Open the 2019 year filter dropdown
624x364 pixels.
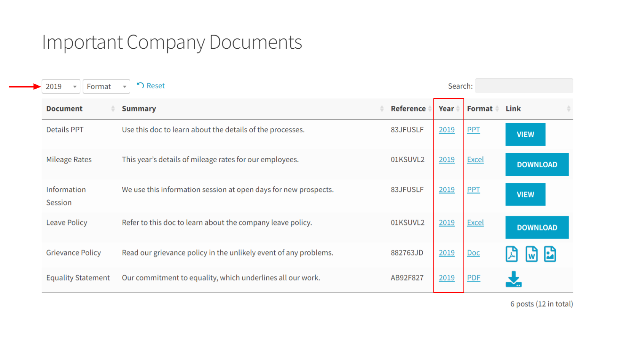click(x=61, y=86)
